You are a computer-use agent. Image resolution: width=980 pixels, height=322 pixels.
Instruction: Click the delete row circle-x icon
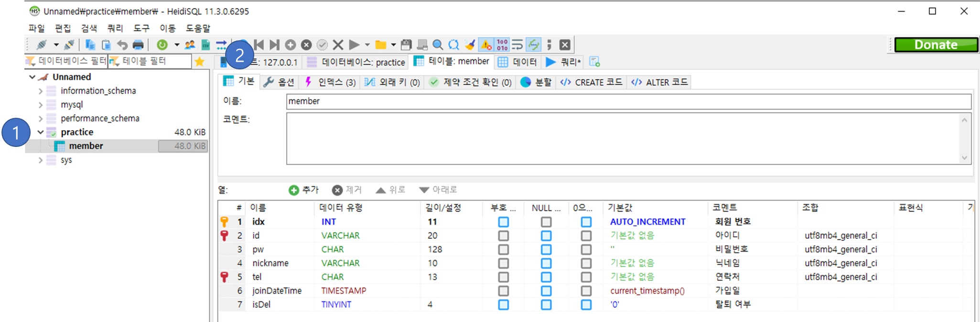306,45
